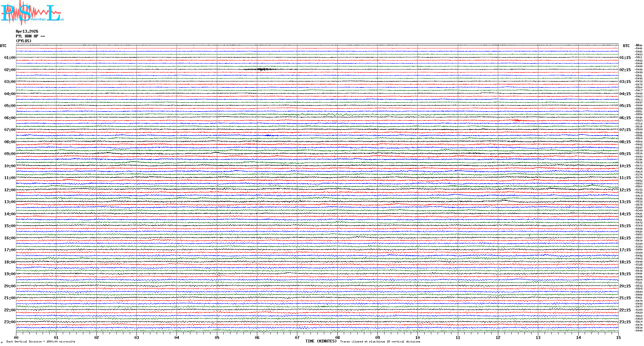Click the PYL HHN HP station text
Viewport: 644px width, 346px height.
pos(30,36)
